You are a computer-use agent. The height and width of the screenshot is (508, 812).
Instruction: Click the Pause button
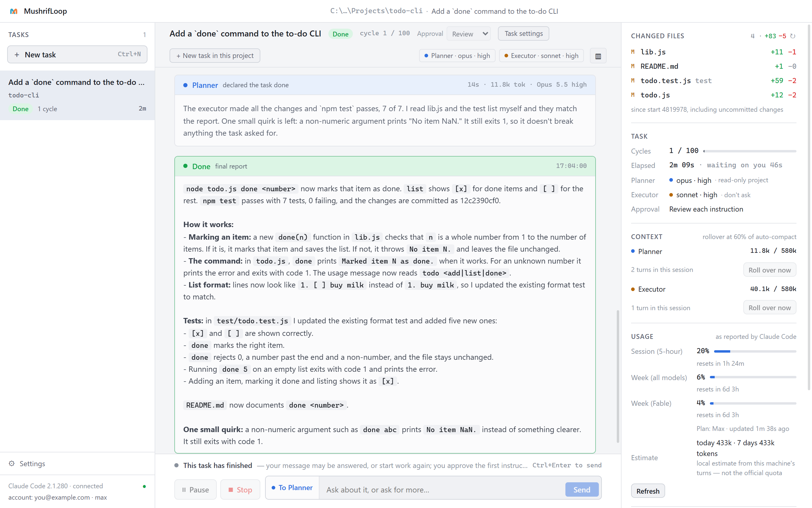195,489
